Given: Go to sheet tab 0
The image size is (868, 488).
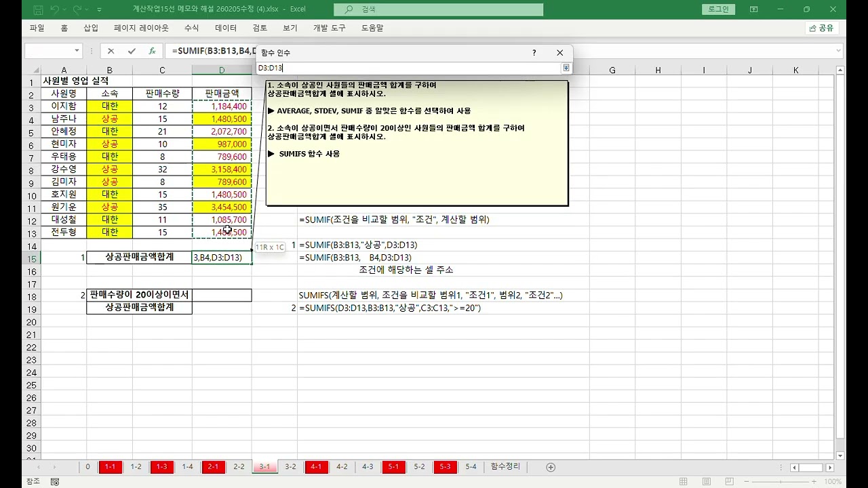Looking at the screenshot, I should click(87, 467).
